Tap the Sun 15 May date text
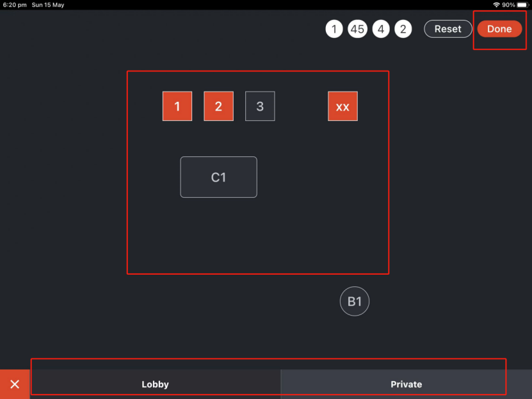532x399 pixels. pos(48,4)
